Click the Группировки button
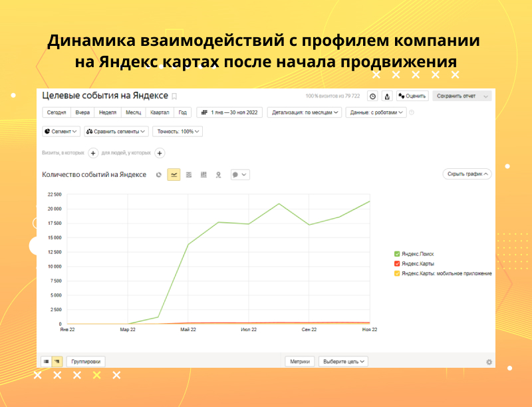 [86, 362]
